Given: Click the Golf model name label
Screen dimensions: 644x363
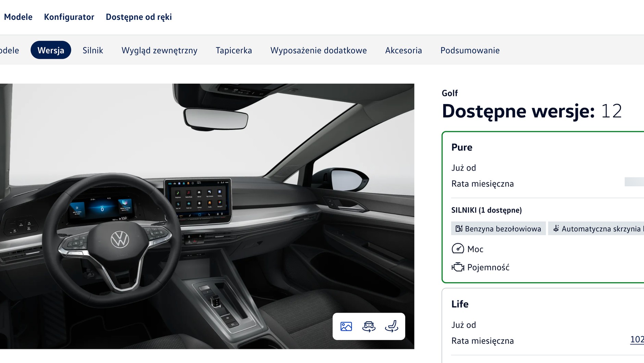Looking at the screenshot, I should [x=450, y=93].
